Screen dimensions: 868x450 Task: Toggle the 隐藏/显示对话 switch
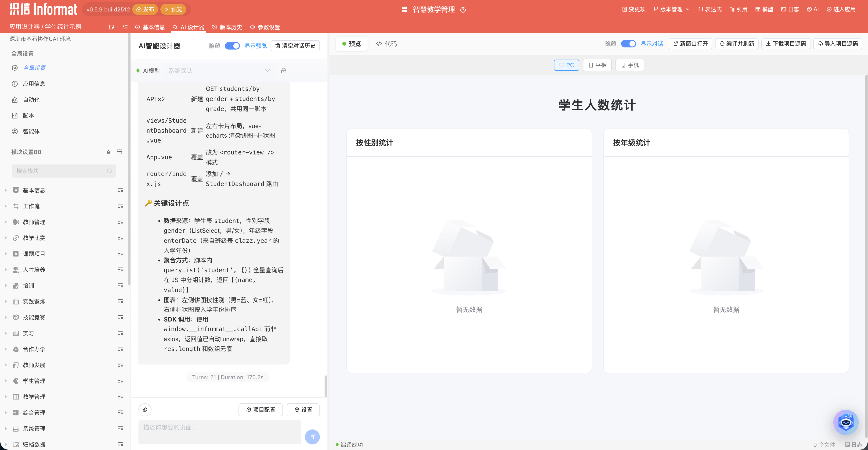click(628, 44)
